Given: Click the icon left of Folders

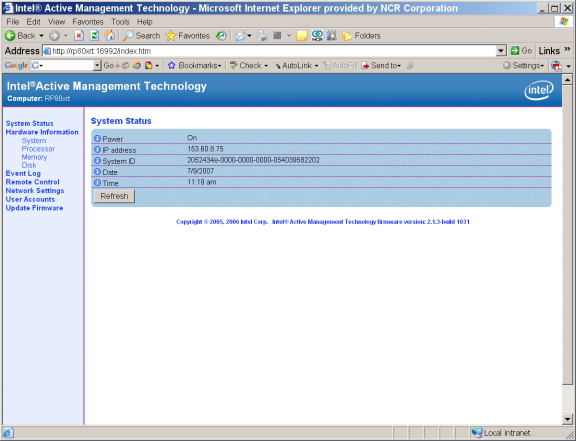Looking at the screenshot, I should point(332,36).
